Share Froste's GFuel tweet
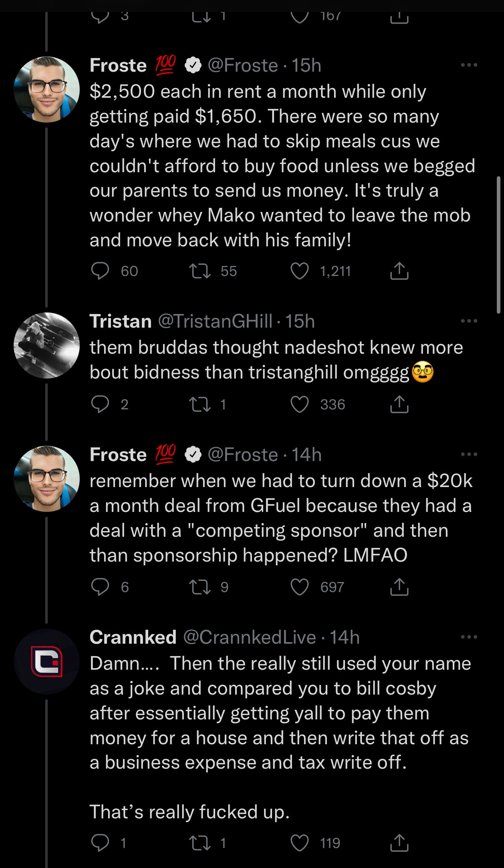The image size is (504, 868). pyautogui.click(x=399, y=587)
